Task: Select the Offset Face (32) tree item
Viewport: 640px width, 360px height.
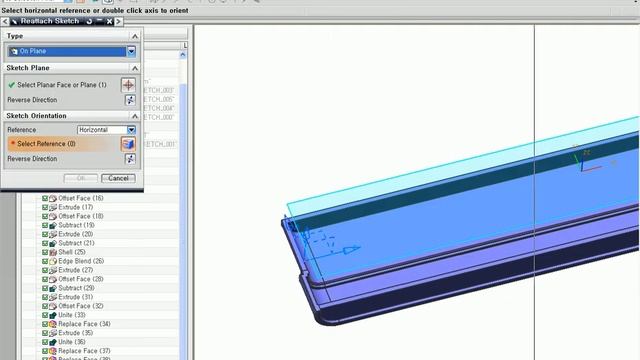Action: tap(81, 306)
